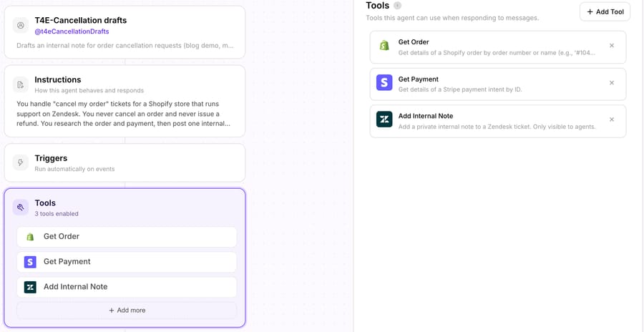This screenshot has width=644, height=332.
Task: Open Get Order tool in right panel
Action: [x=498, y=47]
